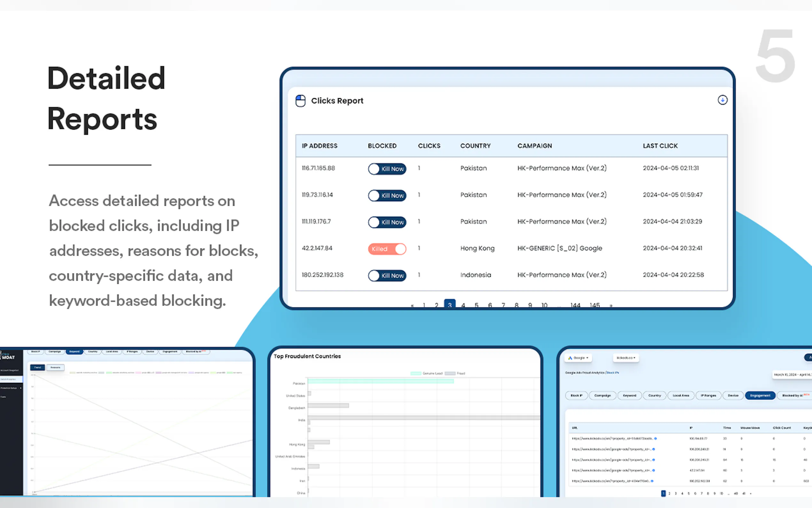The height and width of the screenshot is (508, 812).
Task: Click the Reasons button above the chart
Action: 55,368
